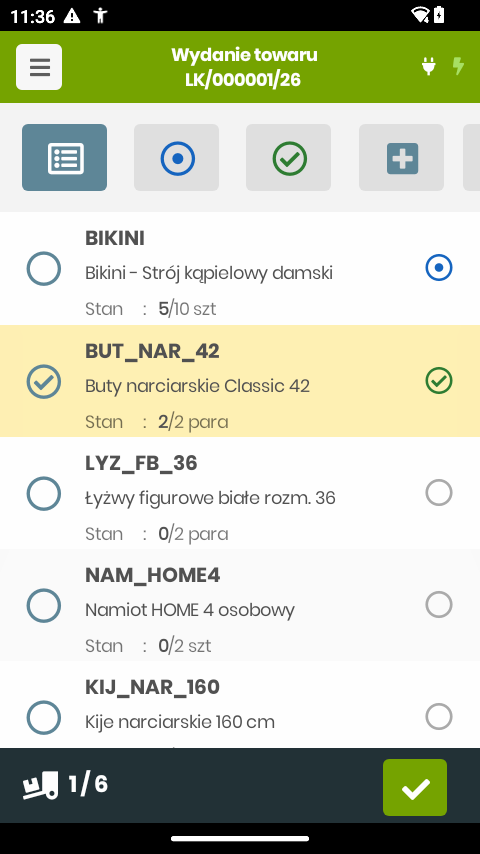Viewport: 480px width, 854px height.
Task: Confirm with the green checkmark button
Action: pyautogui.click(x=415, y=788)
